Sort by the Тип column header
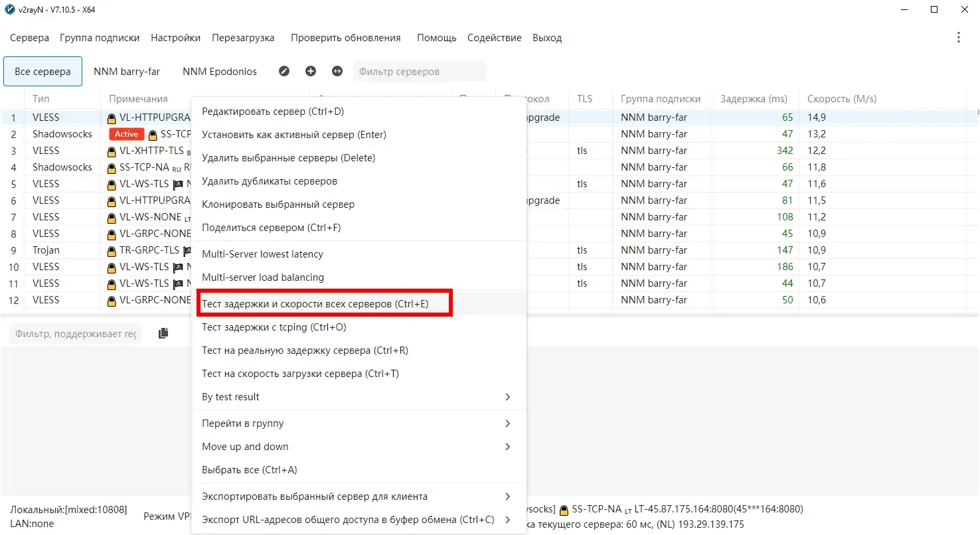The width and height of the screenshot is (980, 535). (41, 99)
